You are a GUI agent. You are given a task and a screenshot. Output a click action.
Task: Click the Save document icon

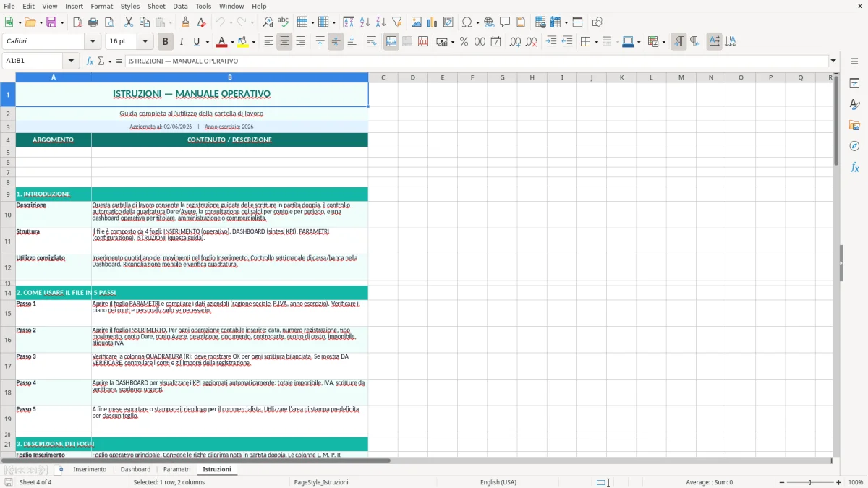pyautogui.click(x=51, y=22)
